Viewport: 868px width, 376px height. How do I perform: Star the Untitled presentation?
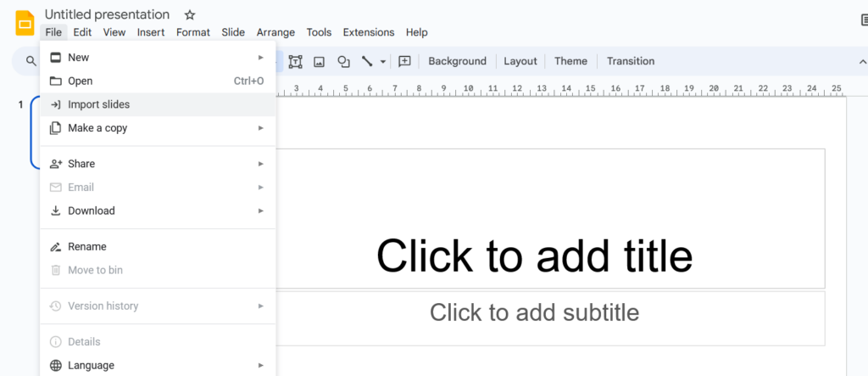pos(190,14)
